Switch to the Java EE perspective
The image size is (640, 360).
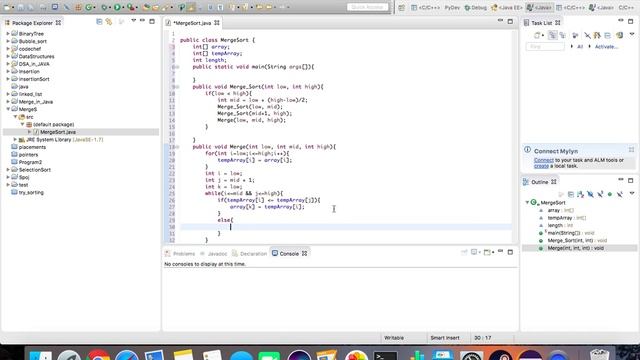(507, 7)
